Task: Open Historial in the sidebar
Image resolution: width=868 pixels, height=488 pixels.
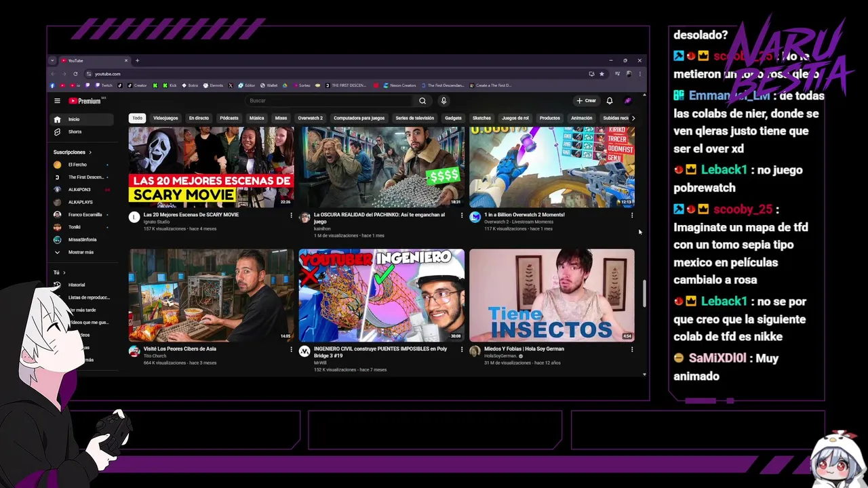Action: coord(77,285)
